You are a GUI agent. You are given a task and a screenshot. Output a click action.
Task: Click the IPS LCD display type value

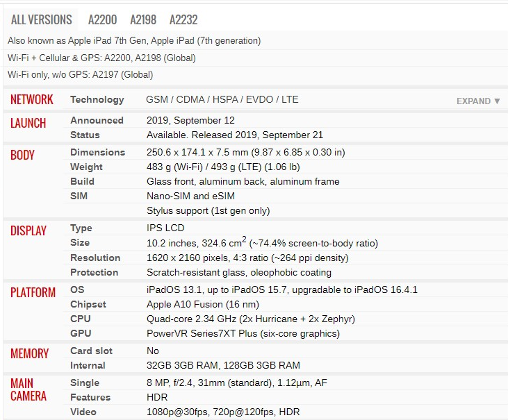pos(165,228)
